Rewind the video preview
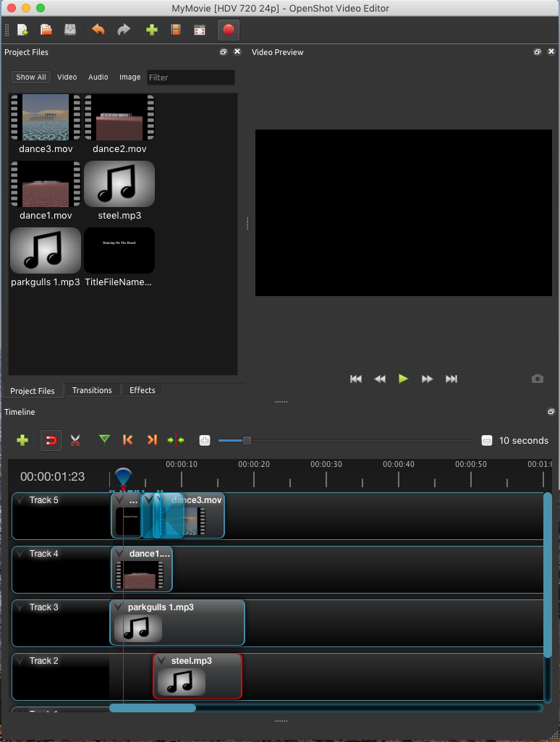This screenshot has height=742, width=560. (x=380, y=379)
